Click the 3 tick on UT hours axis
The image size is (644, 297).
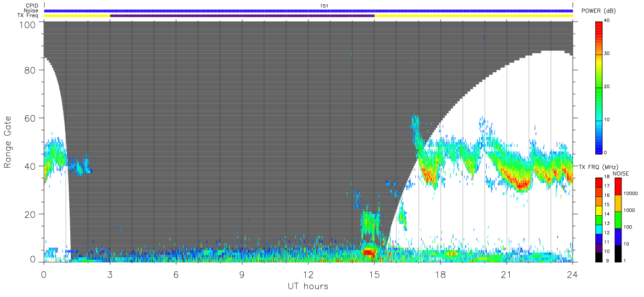110,274
